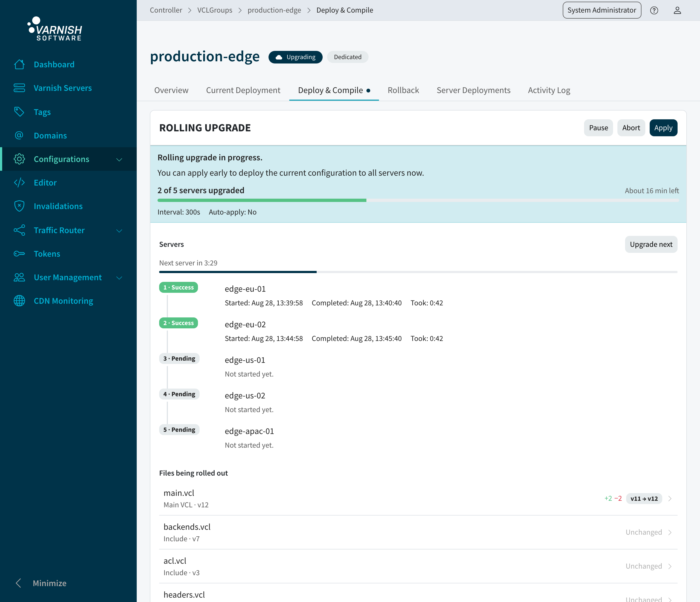Pause the rolling upgrade
This screenshot has width=700, height=602.
point(598,128)
